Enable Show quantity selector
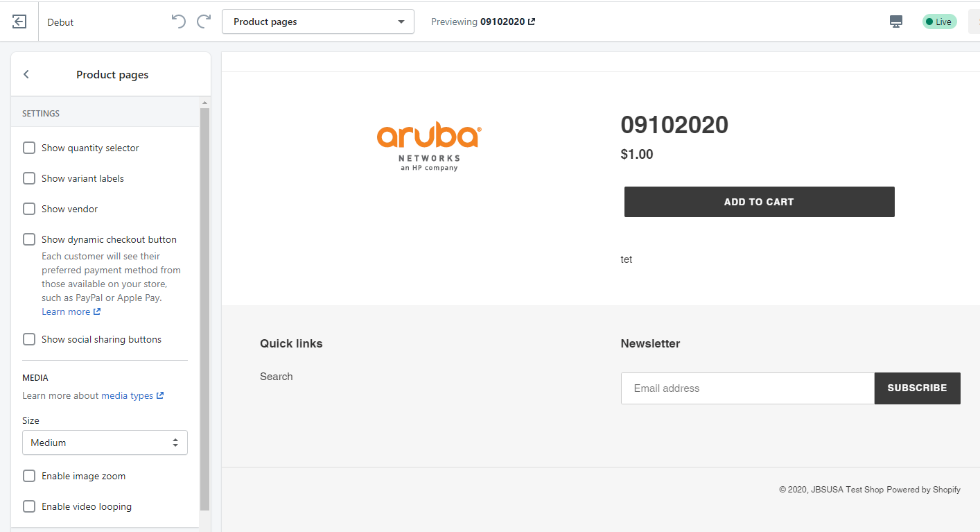Viewport: 980px width, 532px height. click(x=29, y=148)
